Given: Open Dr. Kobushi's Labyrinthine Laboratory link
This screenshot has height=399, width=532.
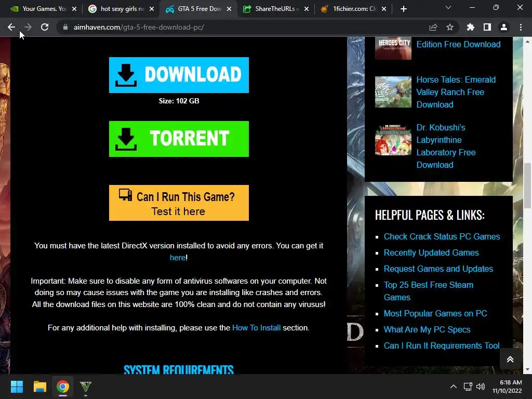Looking at the screenshot, I should 446,146.
